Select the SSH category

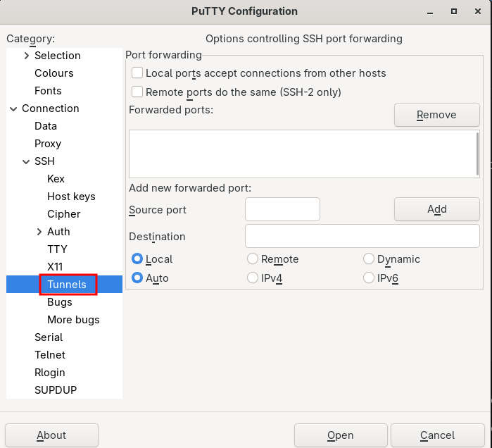tap(44, 161)
